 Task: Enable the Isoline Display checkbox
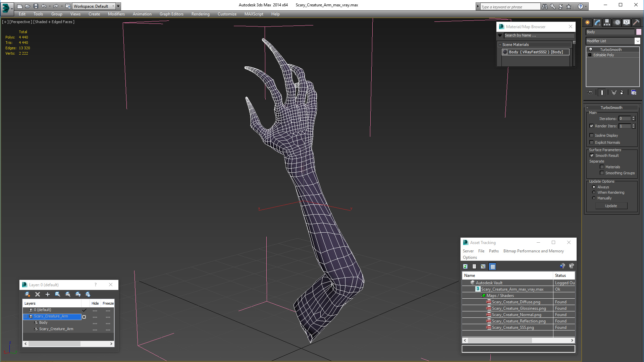[x=592, y=135]
